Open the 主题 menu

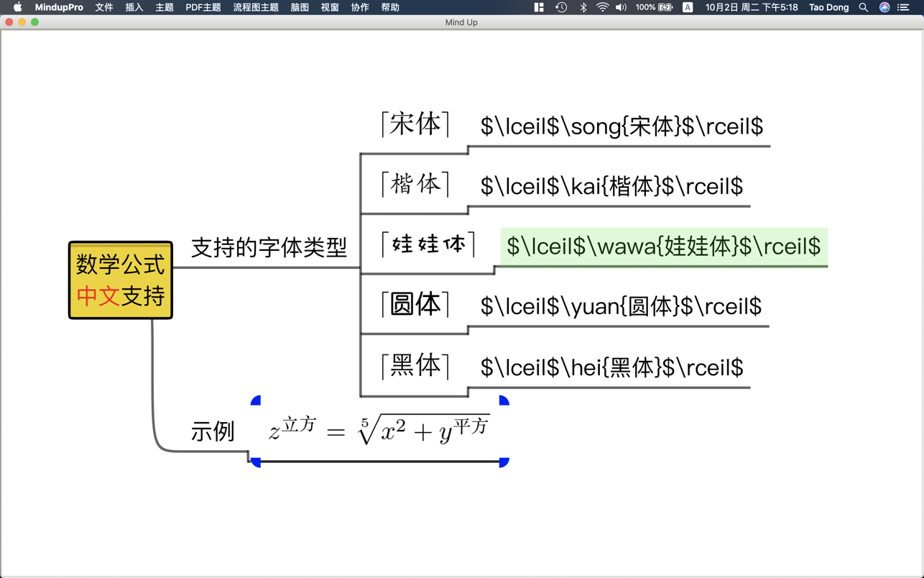click(165, 7)
